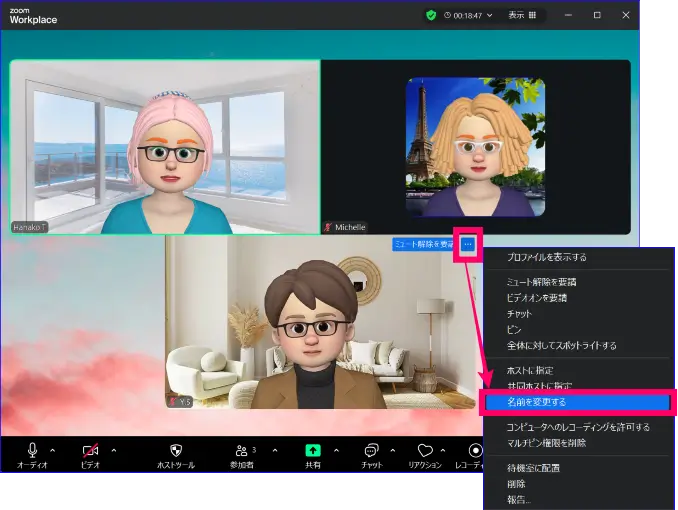
Task: Select 名前を変更する in the context menu
Action: (x=578, y=402)
